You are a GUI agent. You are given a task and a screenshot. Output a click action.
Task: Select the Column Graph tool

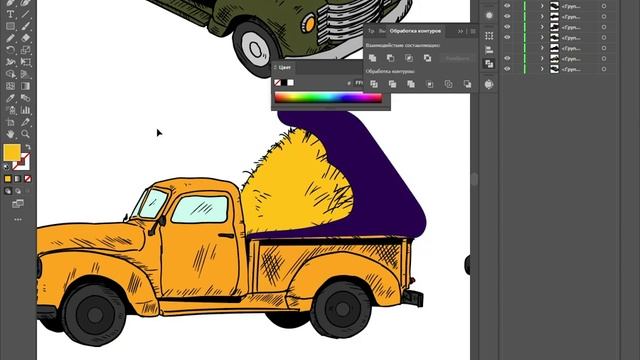tap(25, 110)
